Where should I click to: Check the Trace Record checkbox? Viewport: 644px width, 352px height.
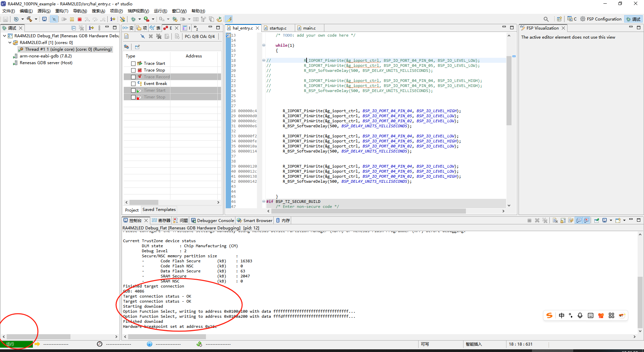tap(133, 77)
